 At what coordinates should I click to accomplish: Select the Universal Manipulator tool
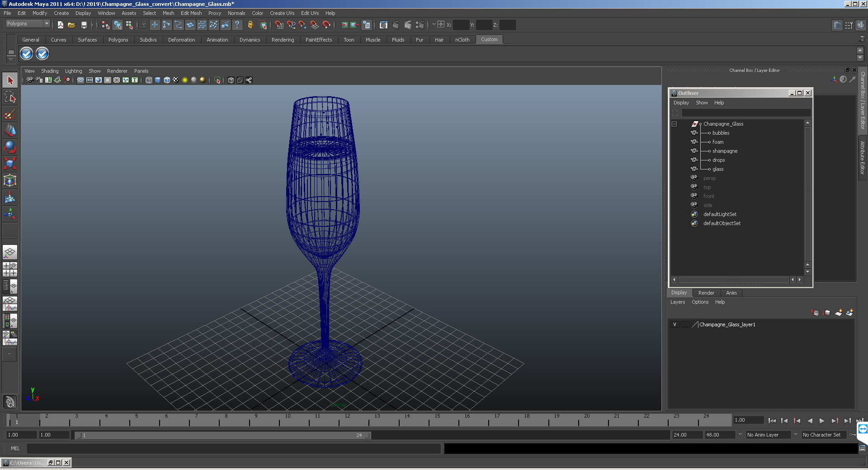10,180
